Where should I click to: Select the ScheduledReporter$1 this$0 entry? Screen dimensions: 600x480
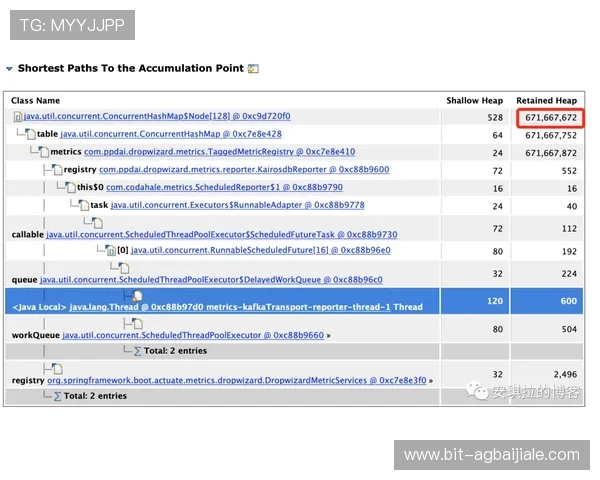click(224, 188)
